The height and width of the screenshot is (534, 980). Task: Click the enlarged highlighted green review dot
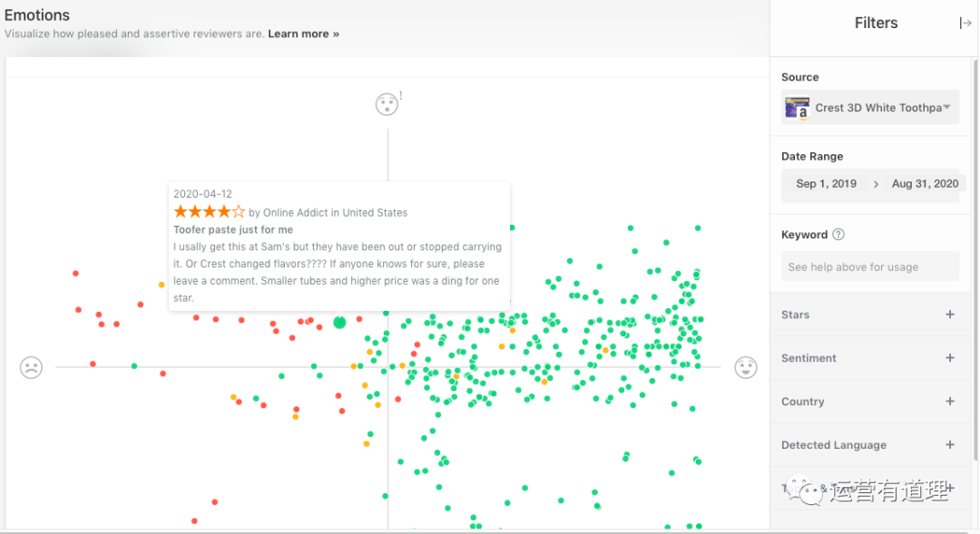[339, 322]
